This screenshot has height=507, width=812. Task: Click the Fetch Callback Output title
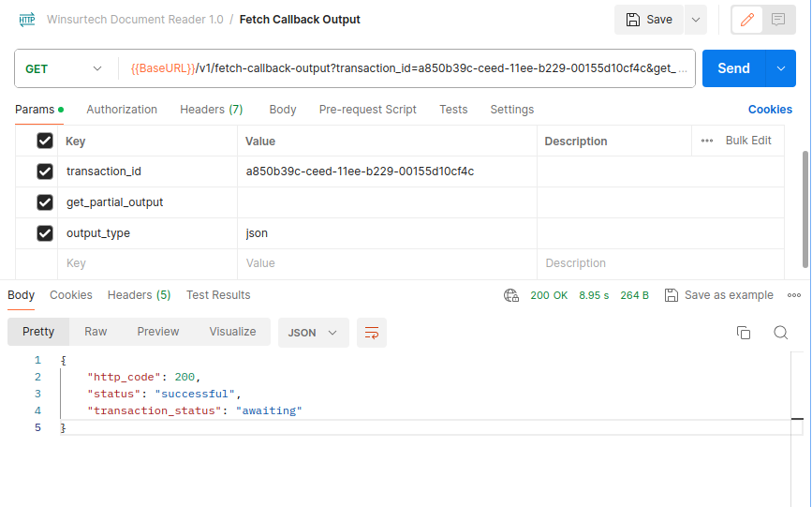click(x=300, y=20)
